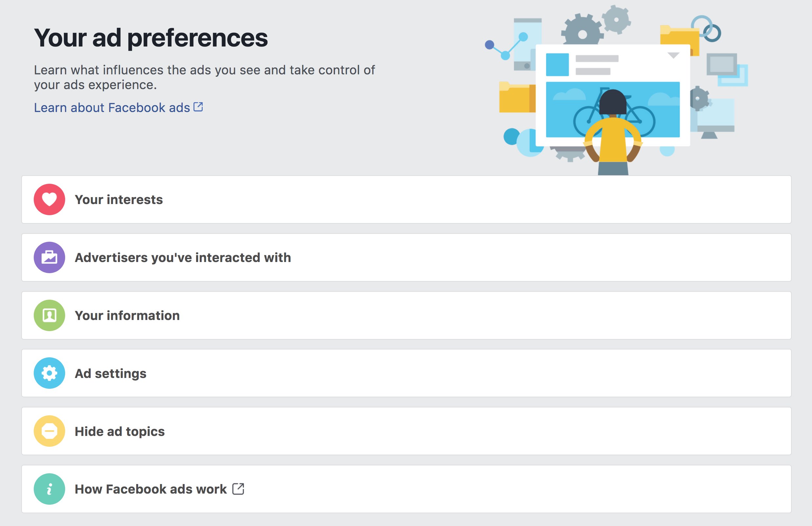Click the external link icon after Learn about Facebook ads
Screen dimensions: 812x526
[x=198, y=106]
